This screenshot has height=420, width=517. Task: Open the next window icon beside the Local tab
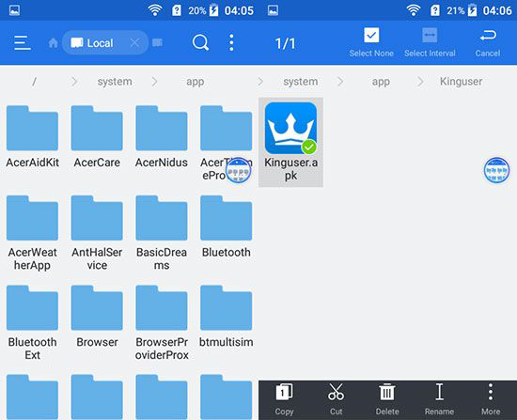coord(158,43)
